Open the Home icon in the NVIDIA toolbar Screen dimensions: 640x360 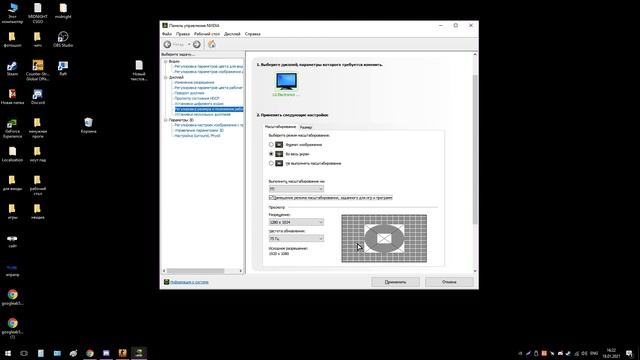click(211, 44)
